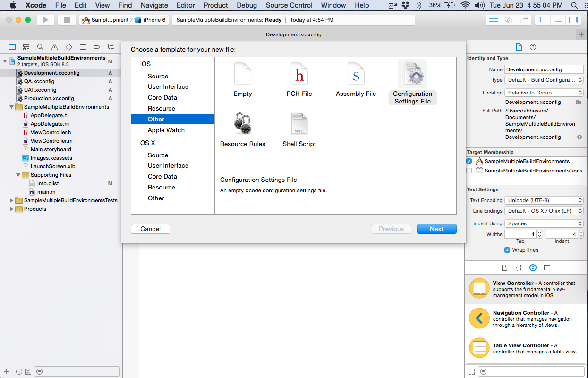Switch to the Standard editor

(x=493, y=20)
